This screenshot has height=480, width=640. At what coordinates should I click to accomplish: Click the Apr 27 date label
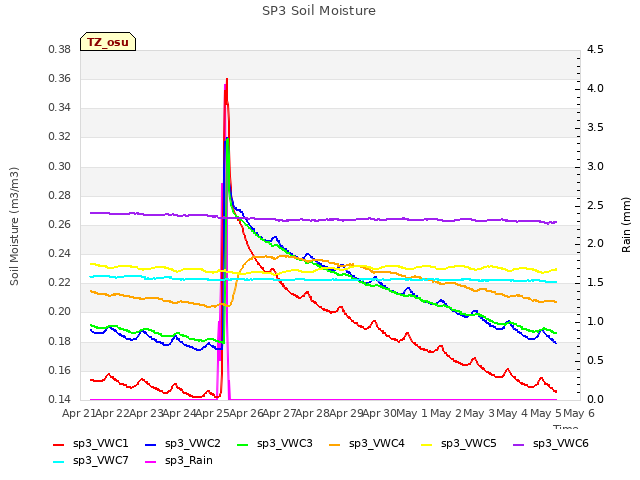click(280, 414)
